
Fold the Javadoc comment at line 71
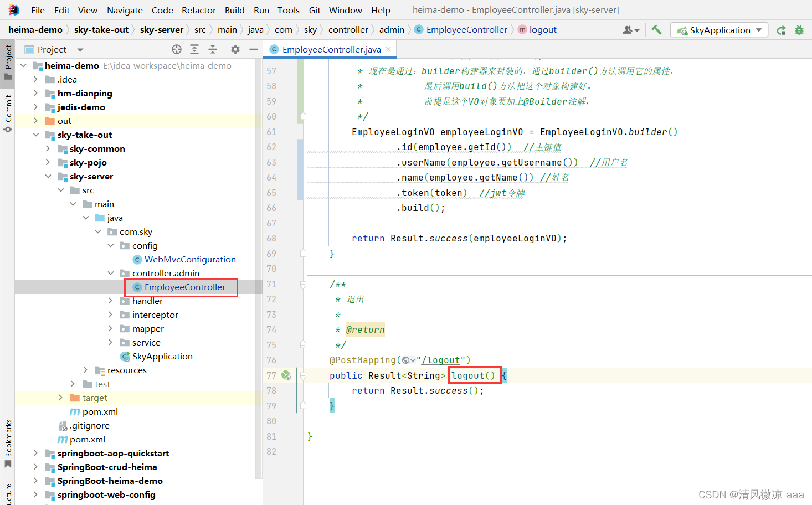(303, 285)
